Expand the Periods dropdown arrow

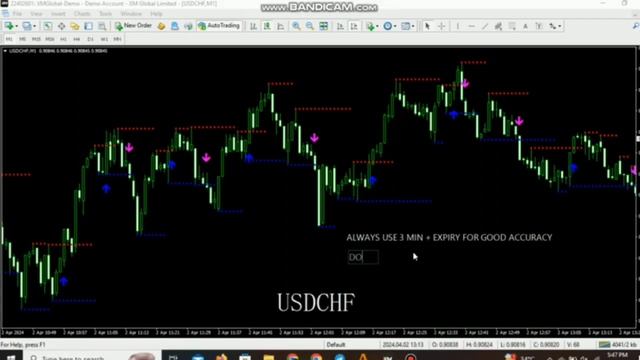(395, 26)
